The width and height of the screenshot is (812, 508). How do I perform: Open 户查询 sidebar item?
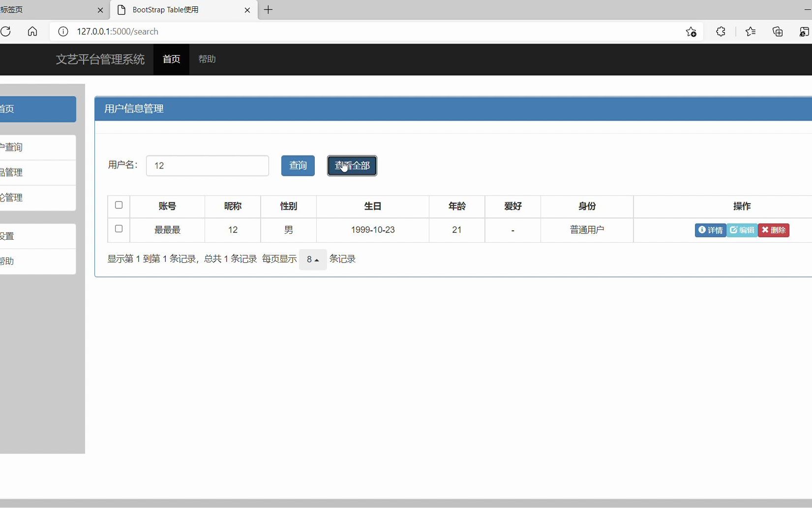click(38, 147)
